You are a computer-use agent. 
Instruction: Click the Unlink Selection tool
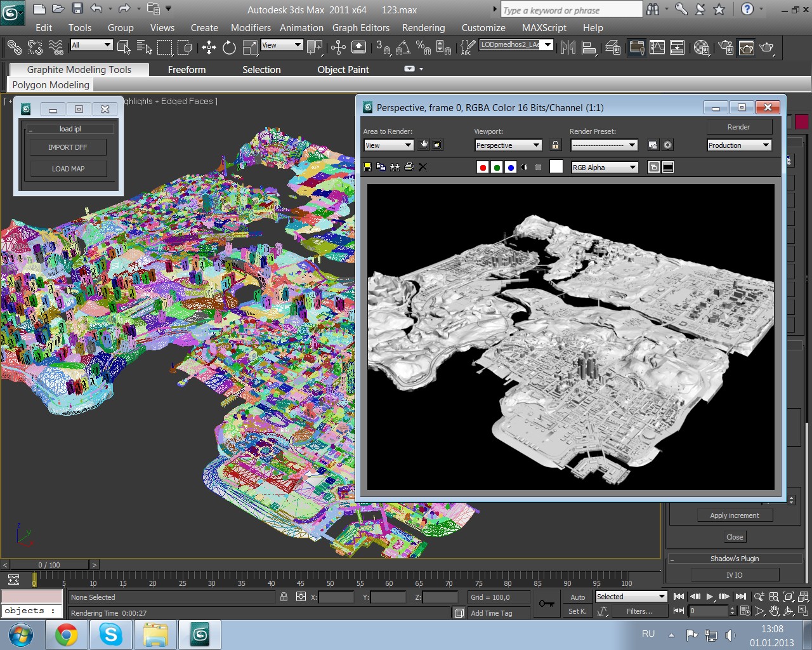[35, 47]
